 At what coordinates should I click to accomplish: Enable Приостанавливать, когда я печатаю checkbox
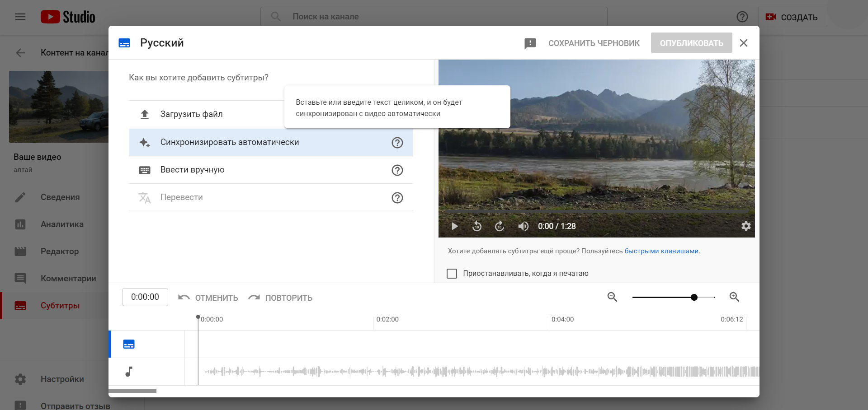(x=452, y=274)
